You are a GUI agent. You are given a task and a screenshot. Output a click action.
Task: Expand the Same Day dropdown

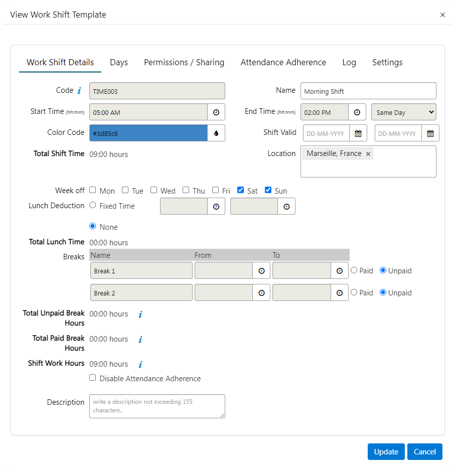(x=403, y=112)
